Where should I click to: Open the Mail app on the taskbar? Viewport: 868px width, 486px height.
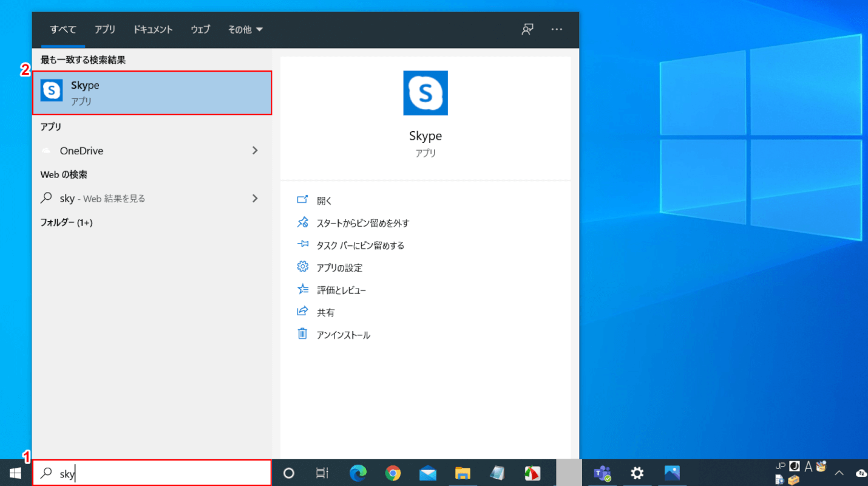click(x=428, y=473)
